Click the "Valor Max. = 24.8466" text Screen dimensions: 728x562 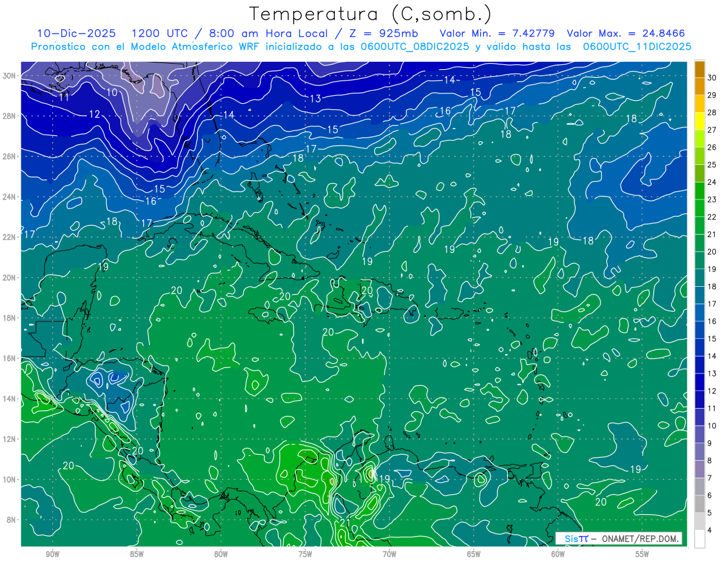626,33
